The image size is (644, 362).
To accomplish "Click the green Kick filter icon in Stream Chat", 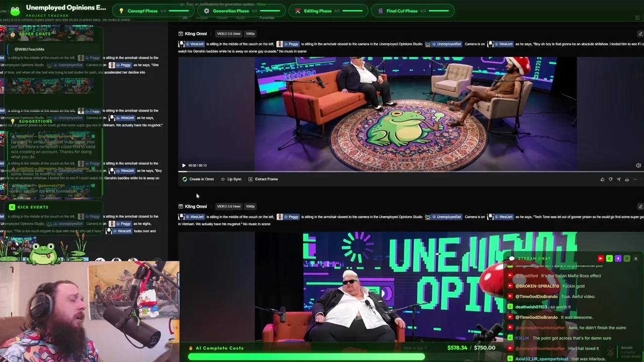I will point(609,258).
